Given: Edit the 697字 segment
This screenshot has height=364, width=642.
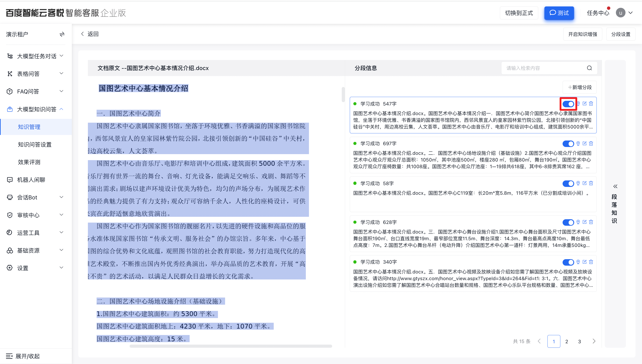Looking at the screenshot, I should click(584, 143).
